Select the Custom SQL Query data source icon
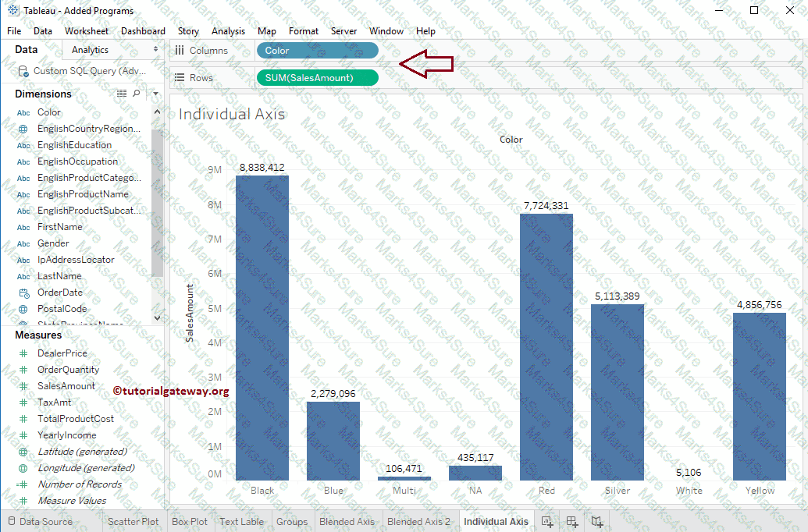Screen dimensions: 808x532 [x=23, y=71]
